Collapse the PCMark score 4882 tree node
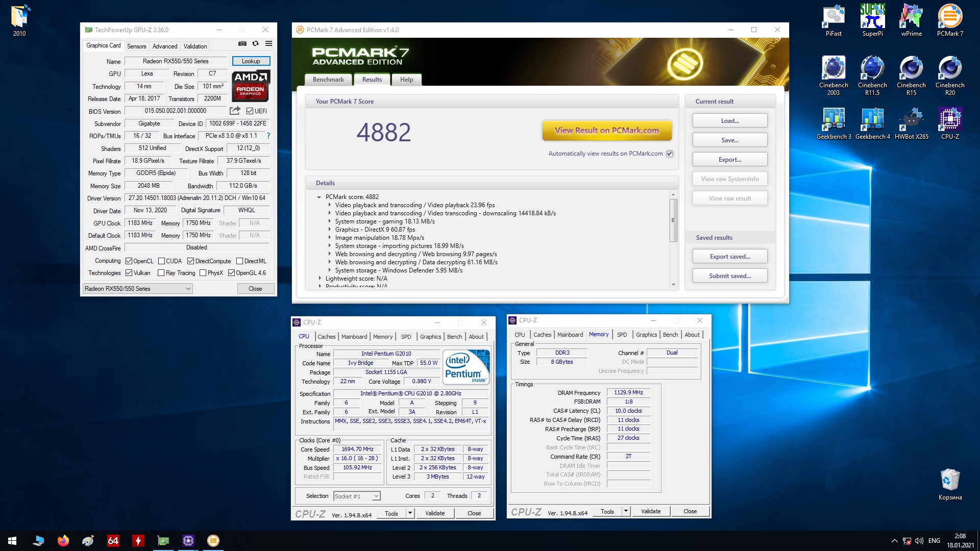The height and width of the screenshot is (551, 980). 319,197
